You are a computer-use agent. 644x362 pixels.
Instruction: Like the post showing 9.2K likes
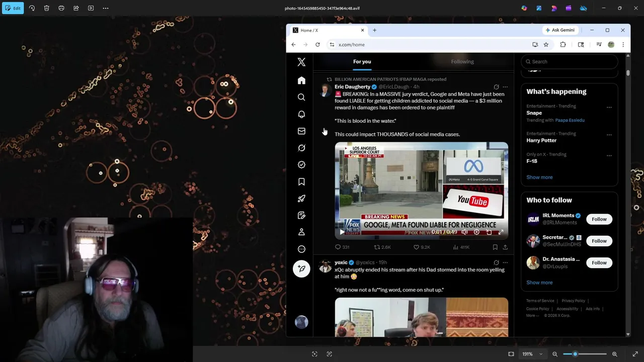[422, 247]
